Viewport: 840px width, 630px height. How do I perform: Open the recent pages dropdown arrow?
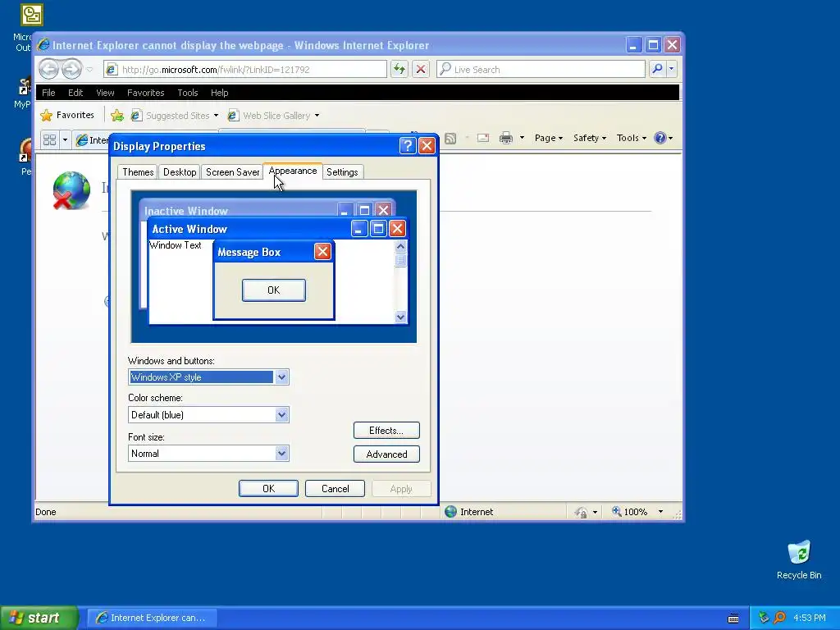(89, 70)
